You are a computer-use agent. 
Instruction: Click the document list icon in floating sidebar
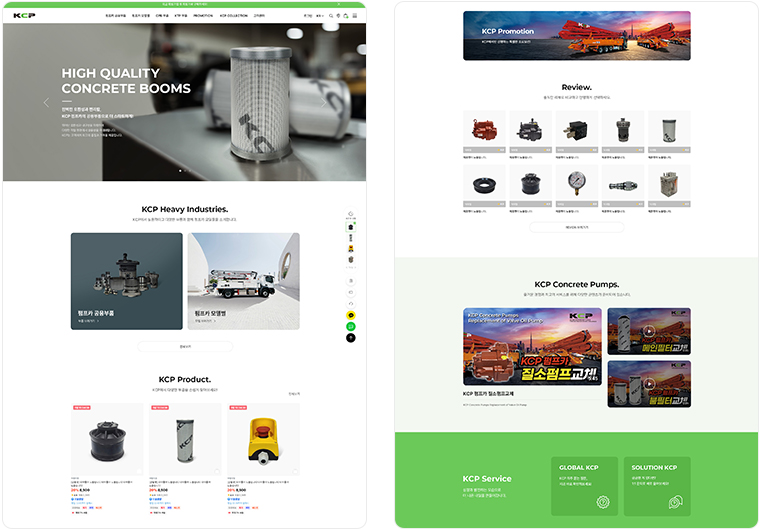(351, 281)
